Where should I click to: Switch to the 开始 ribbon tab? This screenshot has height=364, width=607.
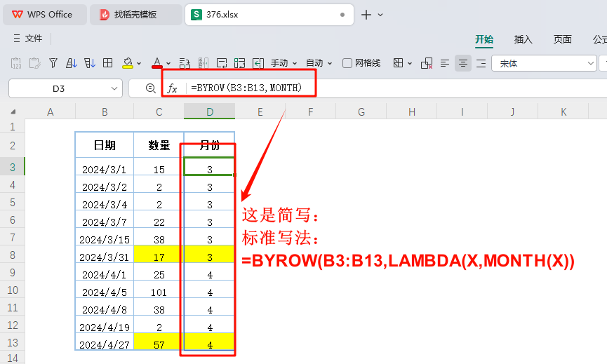click(484, 39)
